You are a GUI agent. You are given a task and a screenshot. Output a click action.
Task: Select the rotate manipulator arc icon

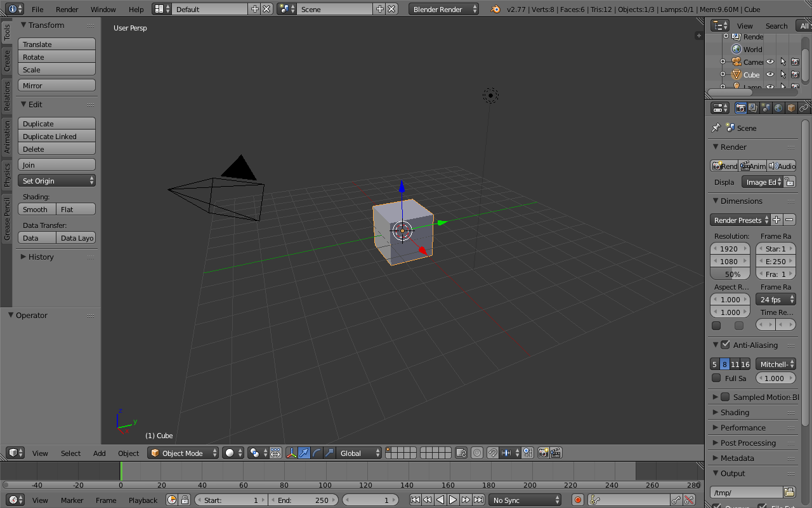point(317,453)
